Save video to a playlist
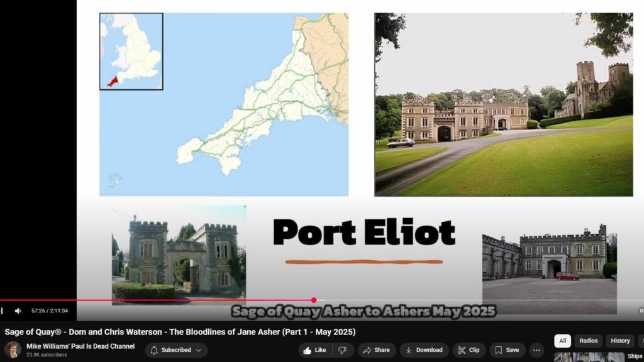 click(x=507, y=350)
